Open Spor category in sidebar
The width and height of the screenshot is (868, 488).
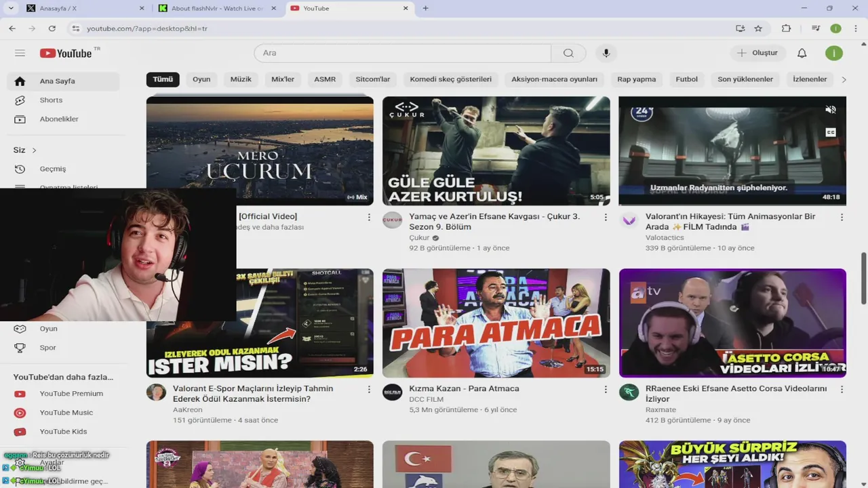click(63, 348)
